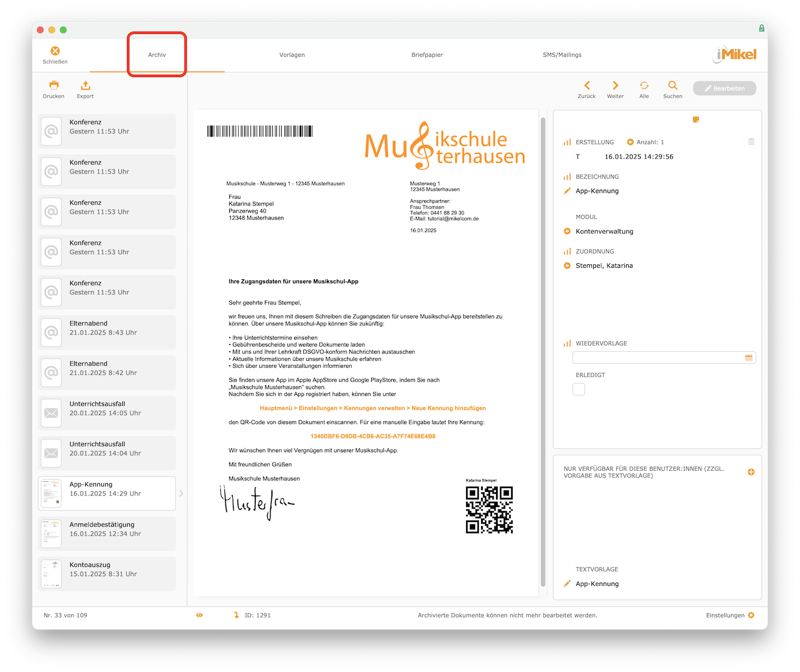Select Anmeldebestätigung archive entry
The height and width of the screenshot is (672, 800).
[107, 533]
